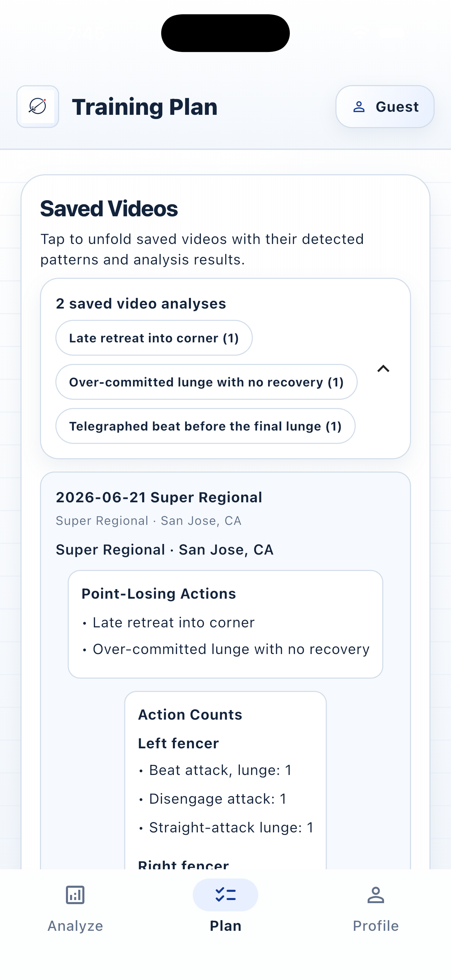Open the 2026-06-21 Super Regional entry

(159, 497)
